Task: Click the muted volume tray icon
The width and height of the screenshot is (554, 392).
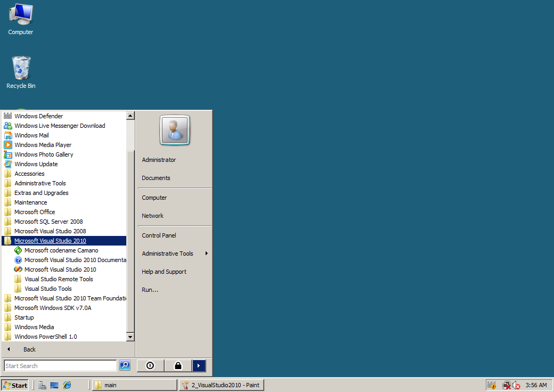Action: (x=516, y=385)
